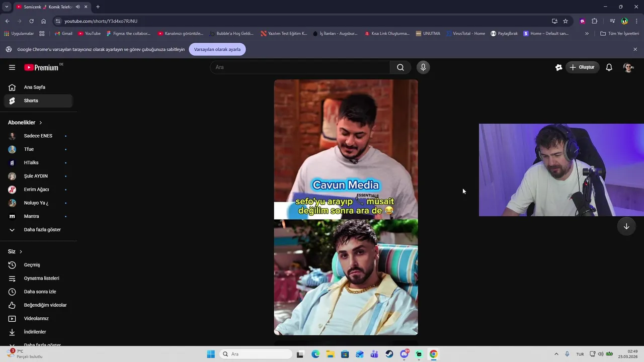This screenshot has height=362, width=644.
Task: Open Evrim Ağacı channel subscription
Action: click(x=38, y=190)
